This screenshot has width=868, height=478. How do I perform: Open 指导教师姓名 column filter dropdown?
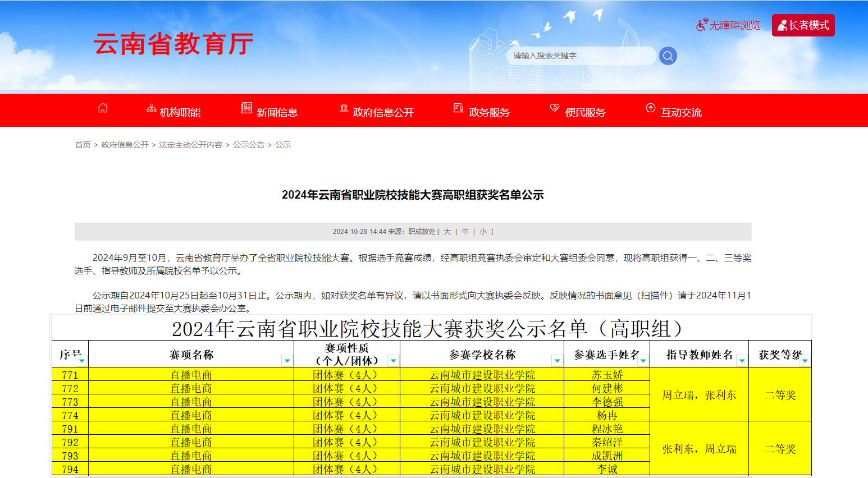[x=742, y=361]
